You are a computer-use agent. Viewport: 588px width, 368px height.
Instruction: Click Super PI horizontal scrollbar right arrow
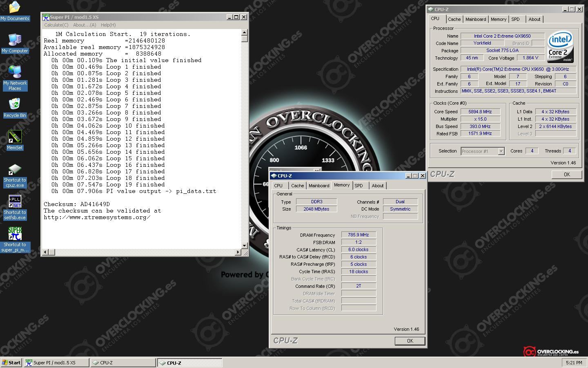coord(238,252)
